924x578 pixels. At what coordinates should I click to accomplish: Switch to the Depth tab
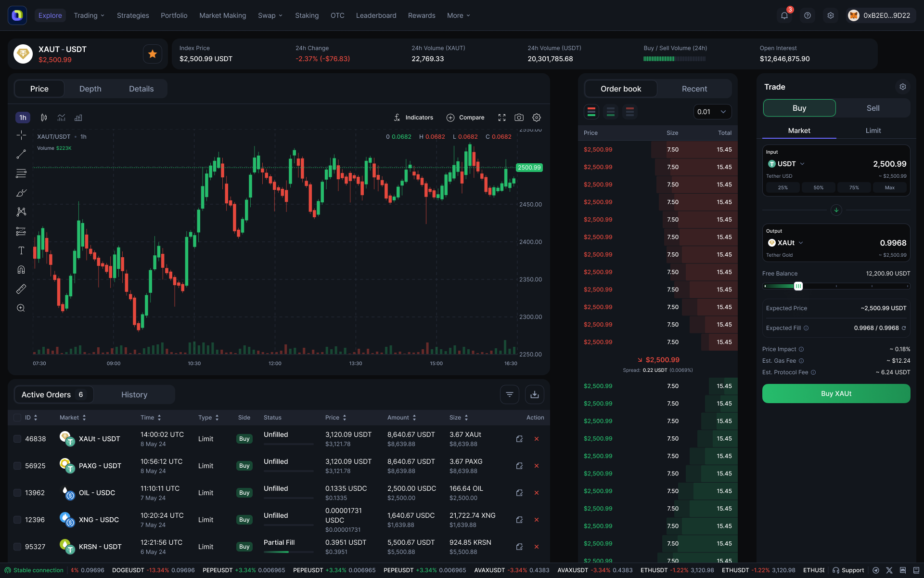(x=90, y=89)
